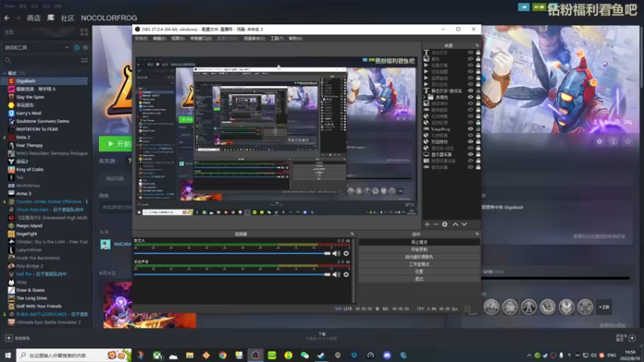Click the Windows taskbar search box
This screenshot has width=644, height=362.
(x=74, y=355)
